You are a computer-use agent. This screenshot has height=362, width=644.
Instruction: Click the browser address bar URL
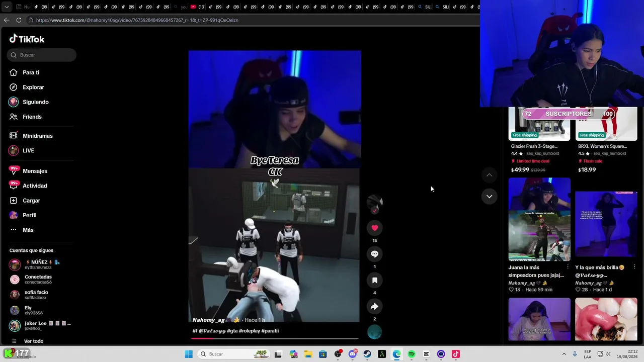click(x=137, y=20)
